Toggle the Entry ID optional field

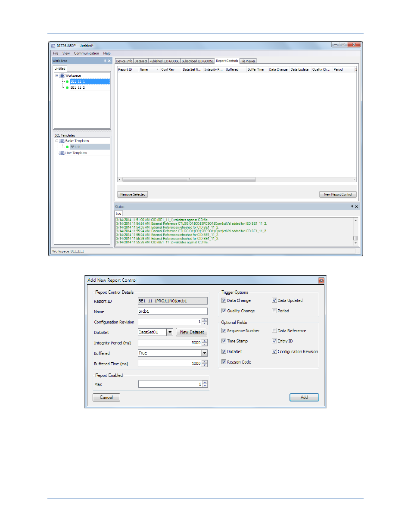pyautogui.click(x=274, y=341)
